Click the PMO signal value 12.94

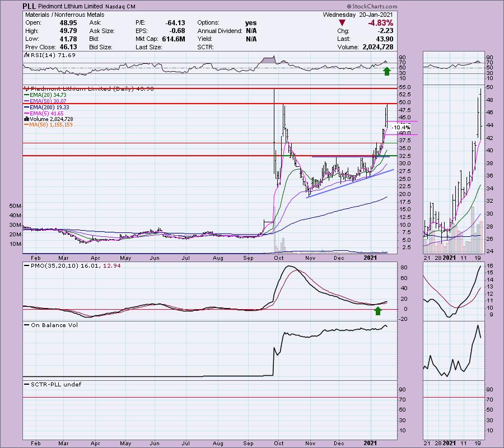click(112, 266)
